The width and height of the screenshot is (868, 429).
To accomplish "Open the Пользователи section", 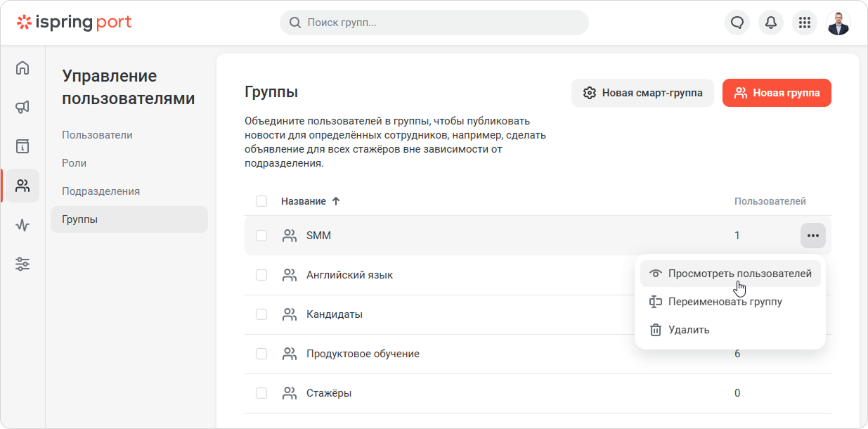I will (97, 135).
